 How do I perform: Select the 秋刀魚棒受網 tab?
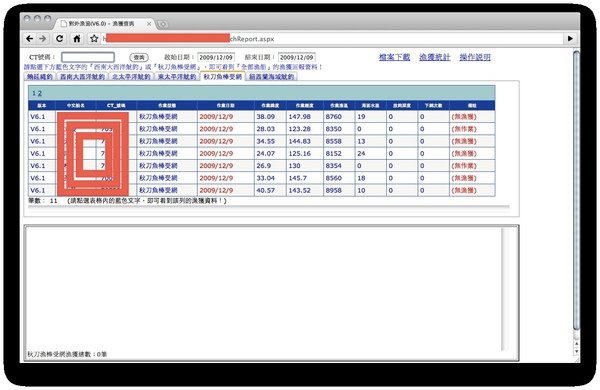pos(223,77)
